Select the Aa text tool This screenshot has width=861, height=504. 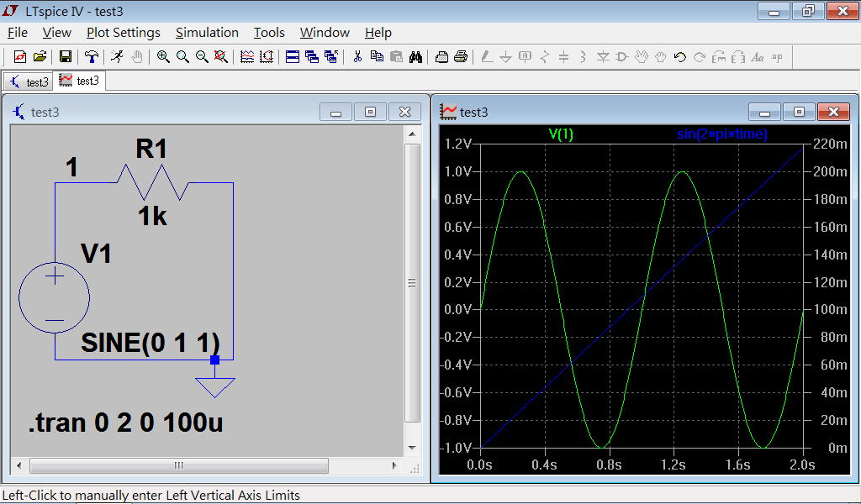(x=758, y=56)
